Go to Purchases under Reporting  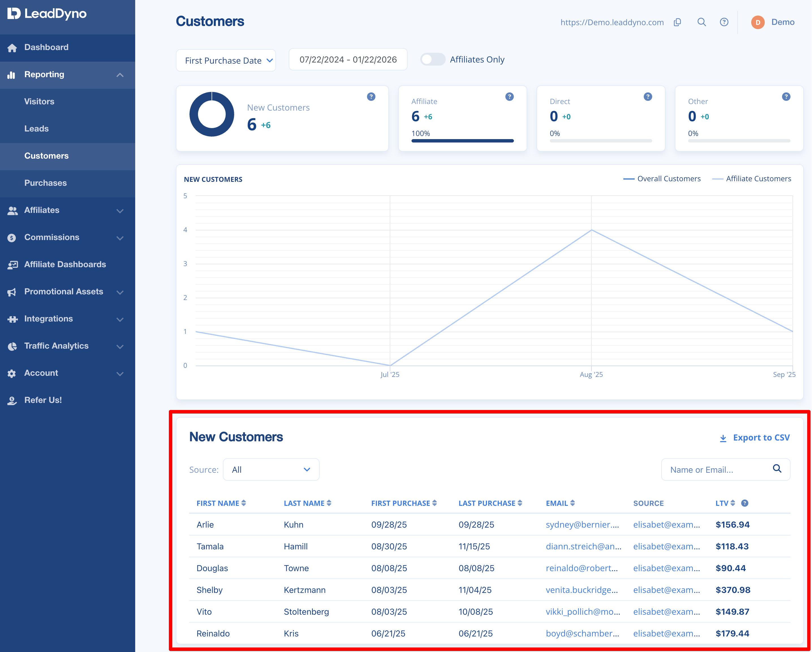[46, 183]
